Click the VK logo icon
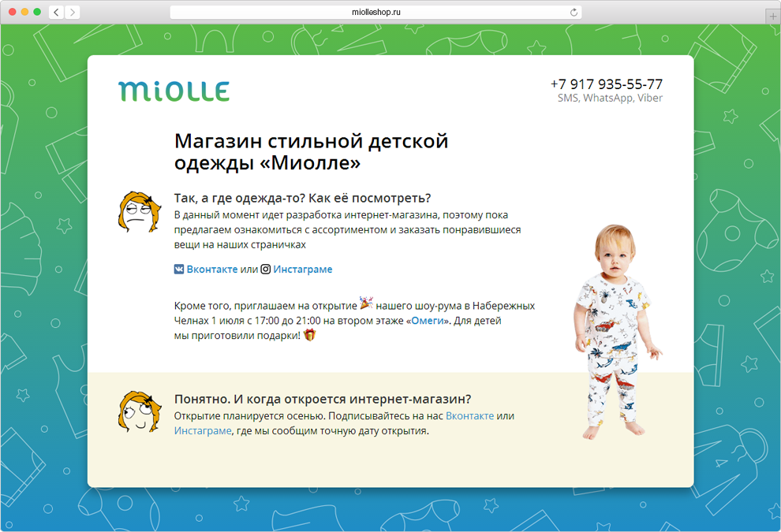 click(x=179, y=270)
